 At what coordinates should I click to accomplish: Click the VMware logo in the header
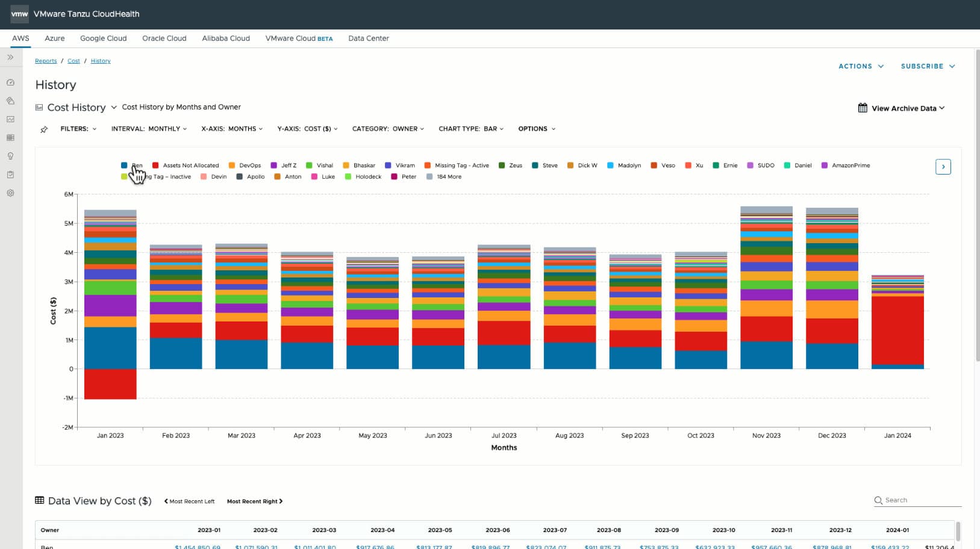click(19, 14)
